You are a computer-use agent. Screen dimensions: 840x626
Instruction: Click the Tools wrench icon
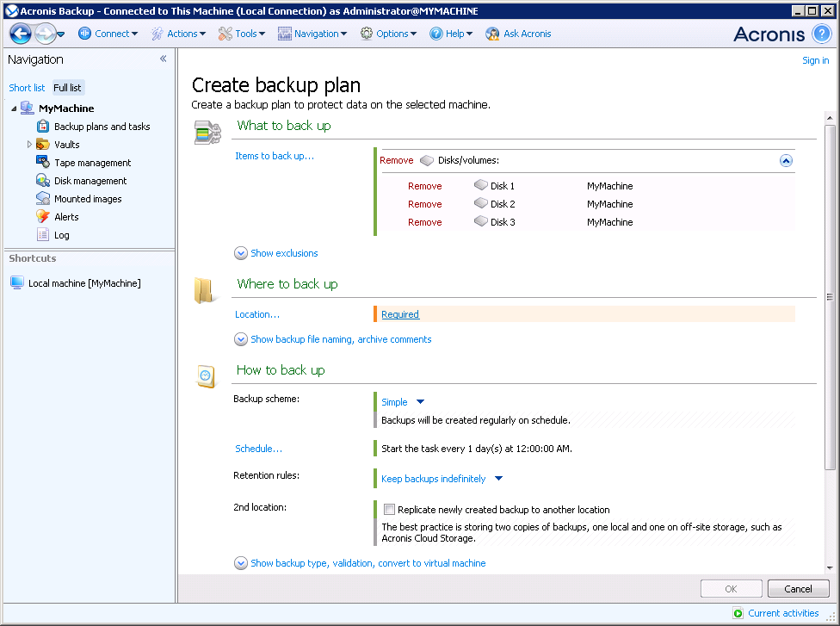(x=225, y=34)
